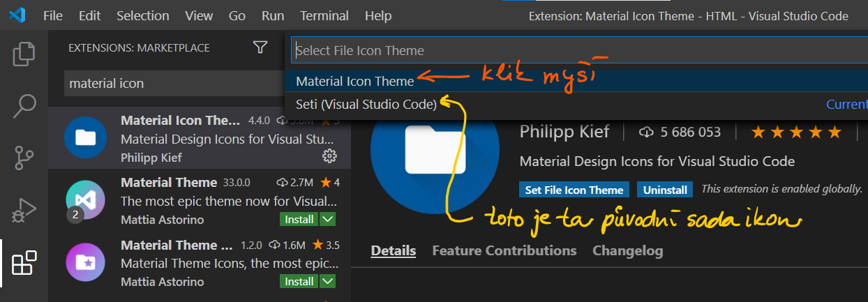Click the download count icon by 5 686 053
868x302 pixels.
(x=645, y=132)
